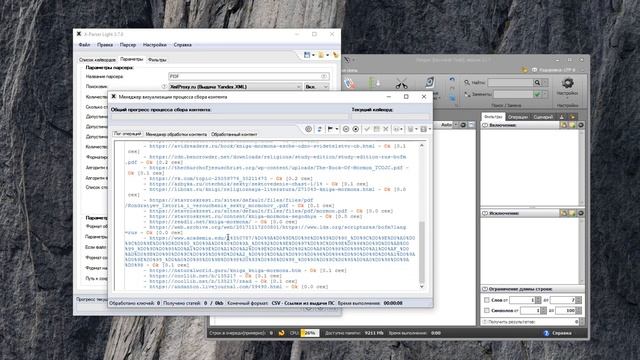The width and height of the screenshot is (640, 360).
Task: Click the black flag icon in log toolbar
Action: 330,129
